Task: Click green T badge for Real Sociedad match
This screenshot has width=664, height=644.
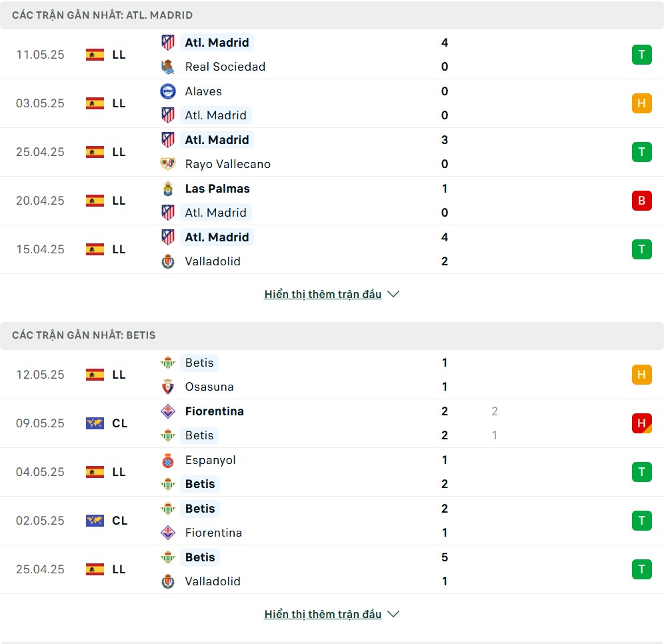Action: point(641,55)
